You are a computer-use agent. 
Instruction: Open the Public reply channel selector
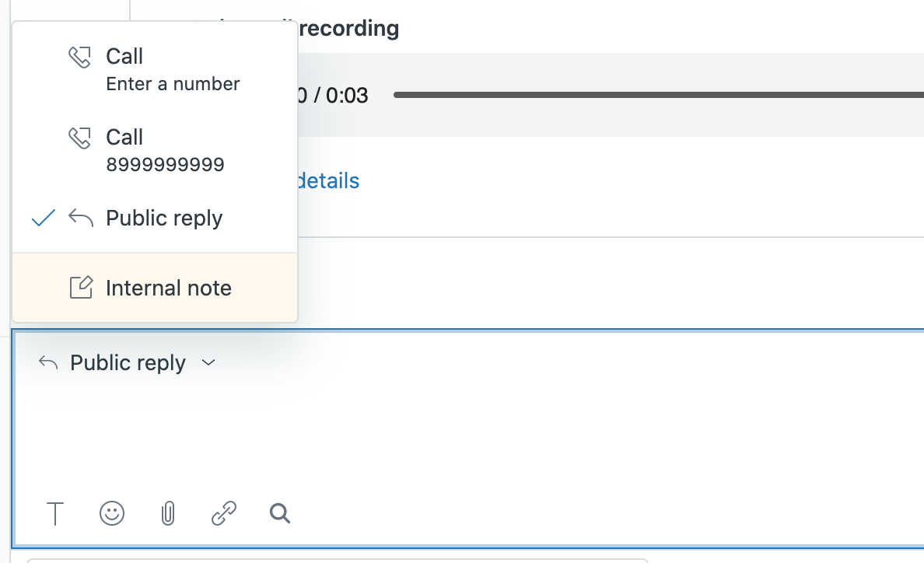pos(128,363)
